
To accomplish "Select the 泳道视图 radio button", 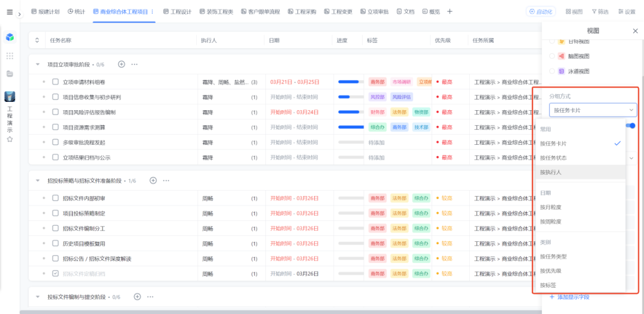I will point(552,71).
